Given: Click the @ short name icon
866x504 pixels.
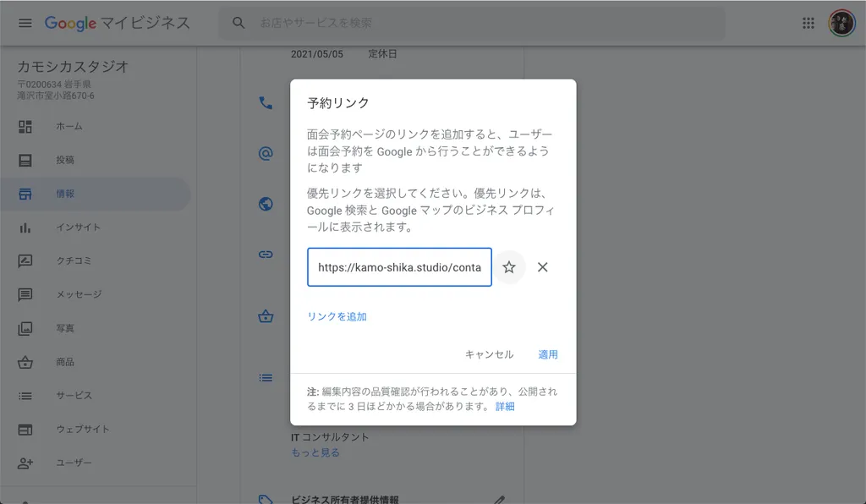Looking at the screenshot, I should point(266,153).
